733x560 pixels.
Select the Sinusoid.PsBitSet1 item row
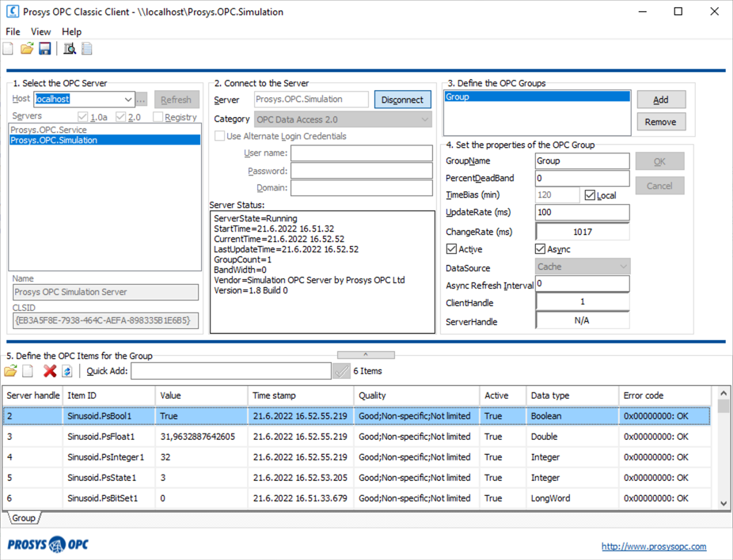click(x=357, y=498)
